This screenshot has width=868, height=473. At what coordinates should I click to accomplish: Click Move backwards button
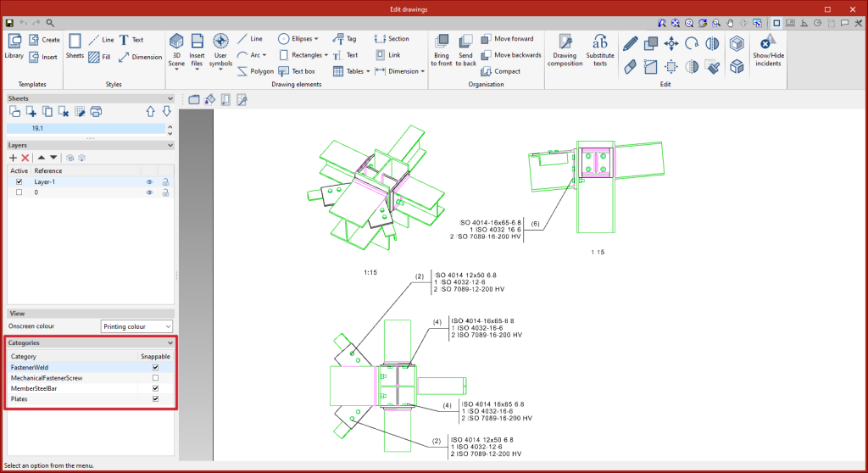pyautogui.click(x=511, y=55)
